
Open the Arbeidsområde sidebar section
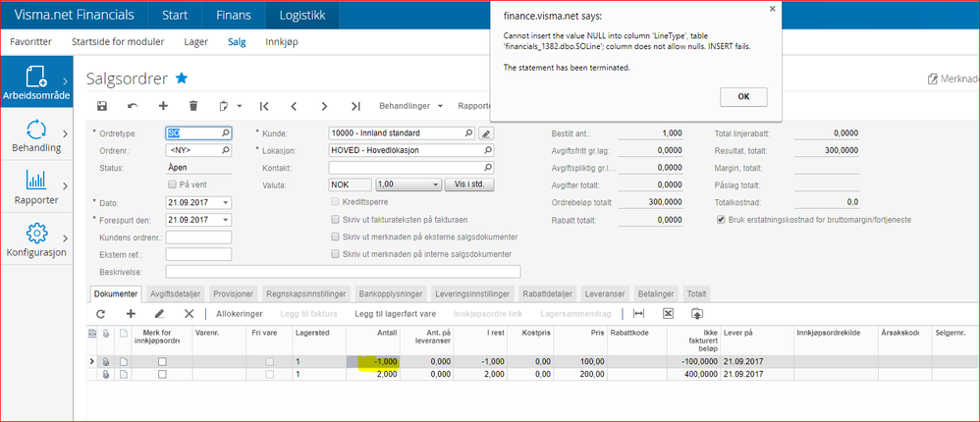(36, 82)
